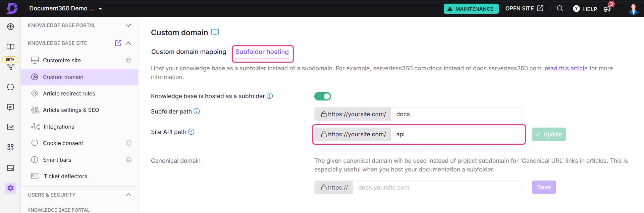644x213 pixels.
Task: Click the MAINTENANCE status button
Action: (x=471, y=9)
